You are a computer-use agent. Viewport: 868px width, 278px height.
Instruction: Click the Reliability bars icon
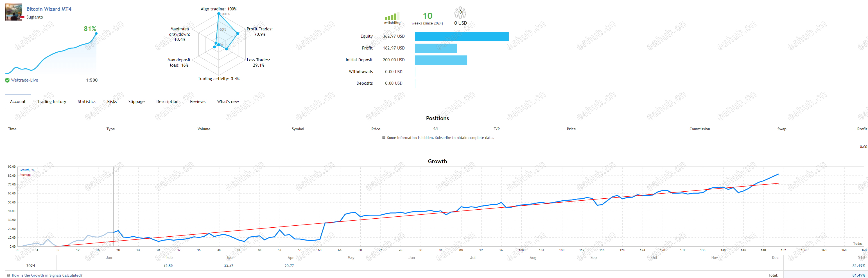point(392,16)
